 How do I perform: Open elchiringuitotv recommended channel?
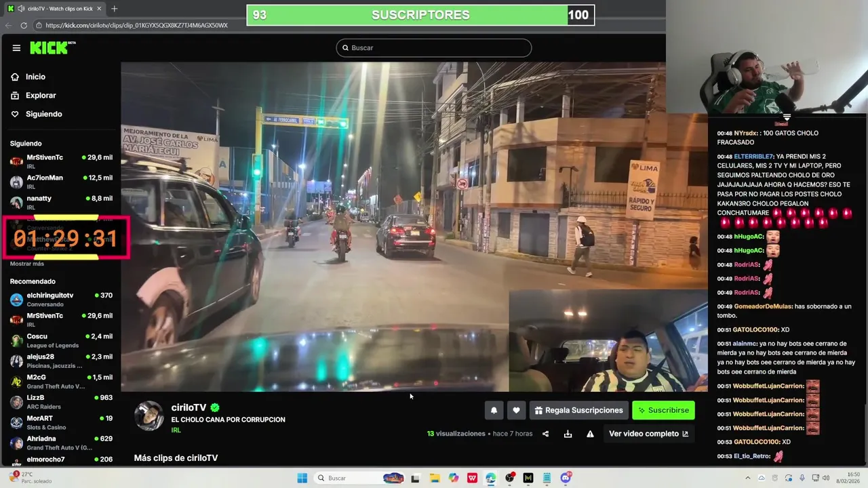61,300
